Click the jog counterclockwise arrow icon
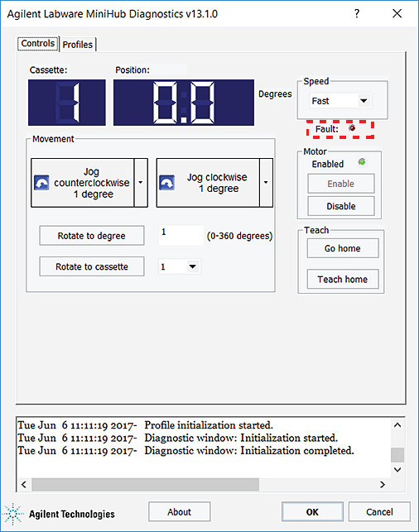This screenshot has width=419, height=532. [41, 183]
